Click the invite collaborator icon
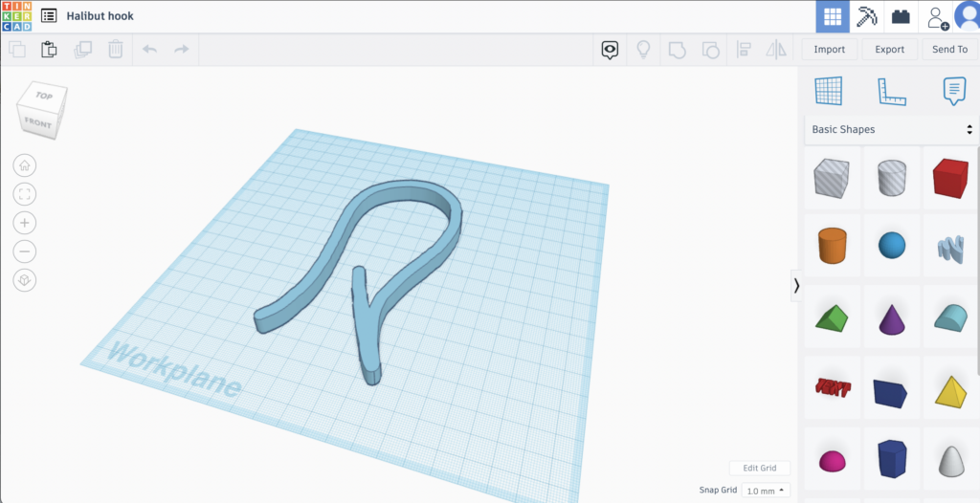The width and height of the screenshot is (980, 503). coord(937,17)
